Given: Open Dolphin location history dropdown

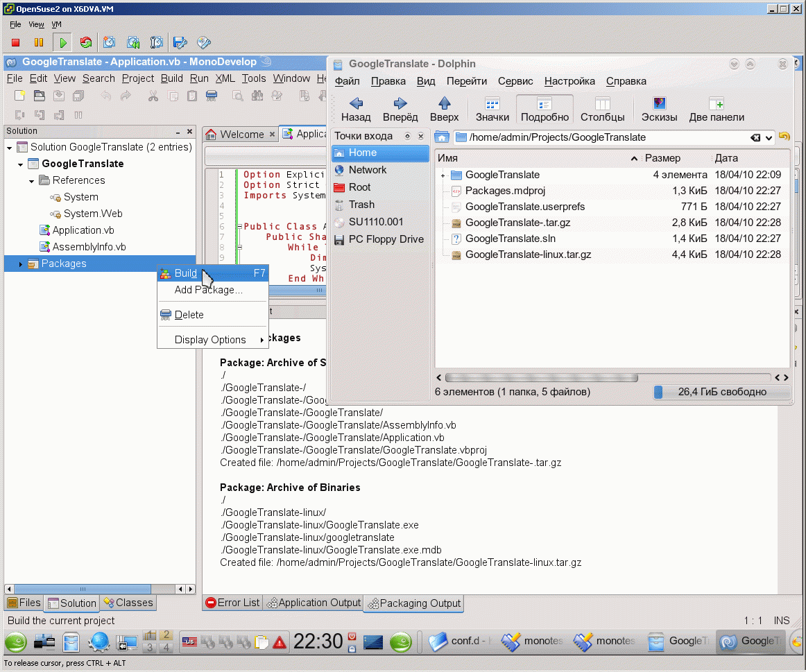Looking at the screenshot, I should pos(769,138).
